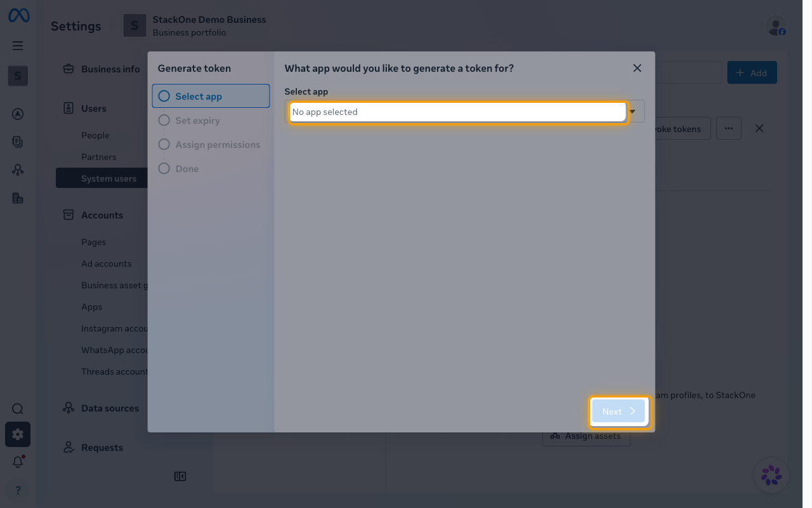
Task: Go to the Select app step
Action: point(211,97)
